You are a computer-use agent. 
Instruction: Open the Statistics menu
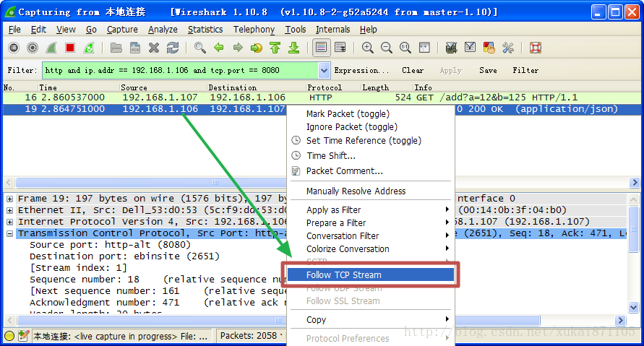point(205,30)
